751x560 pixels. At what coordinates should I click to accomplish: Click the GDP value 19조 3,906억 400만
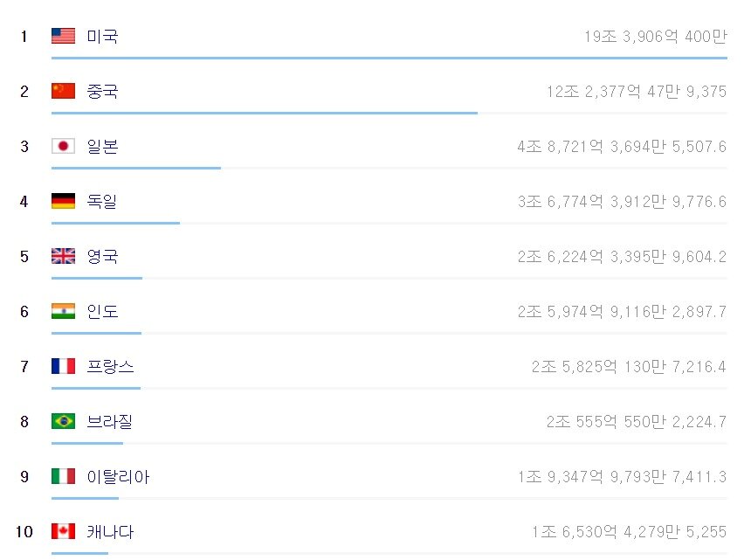coord(655,37)
